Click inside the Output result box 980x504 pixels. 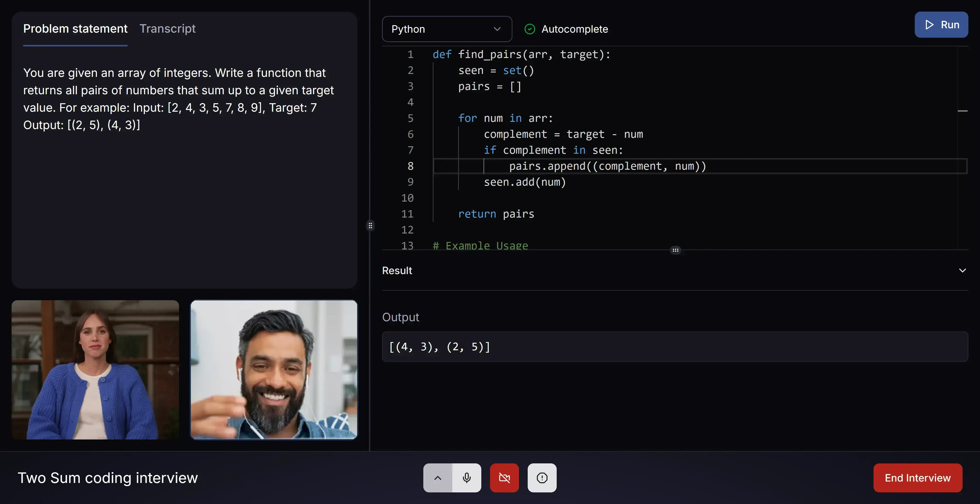675,346
